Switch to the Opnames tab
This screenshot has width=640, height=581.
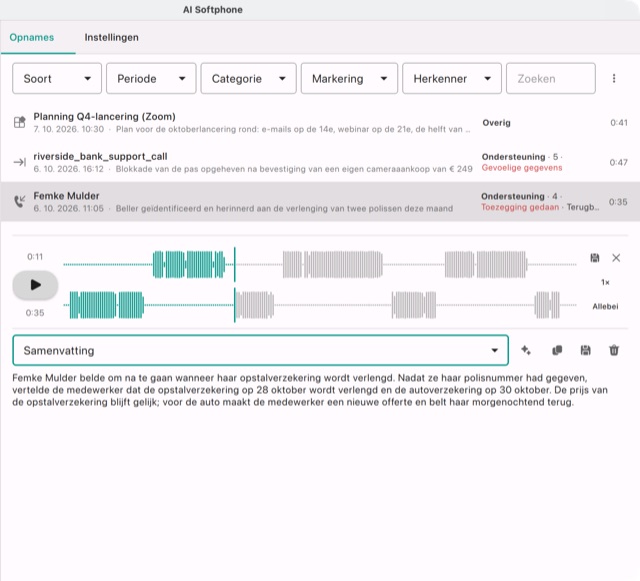pos(32,38)
